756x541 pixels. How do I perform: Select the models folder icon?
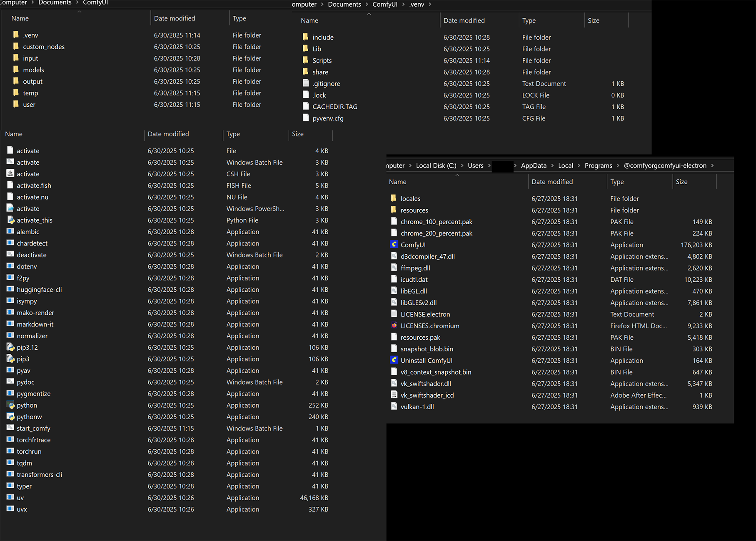pos(16,70)
